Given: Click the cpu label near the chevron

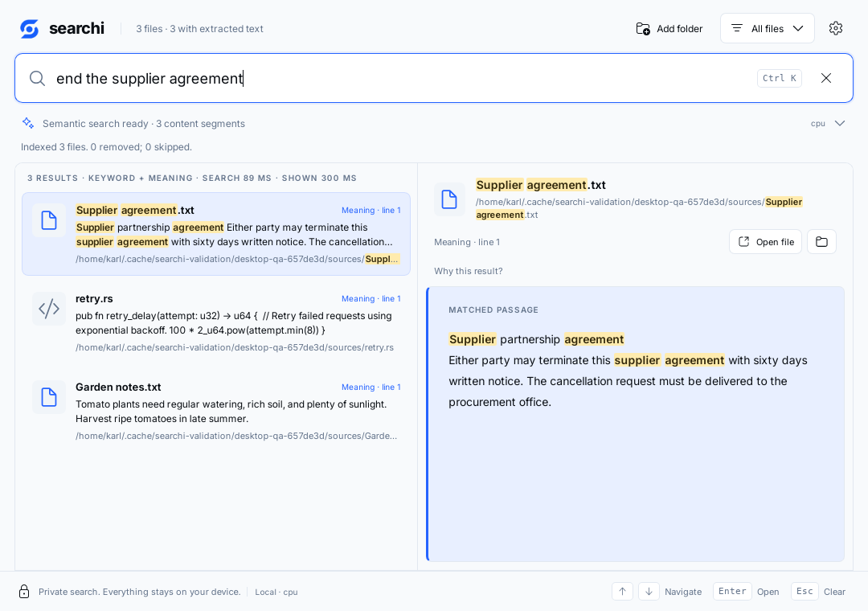Looking at the screenshot, I should tap(817, 124).
